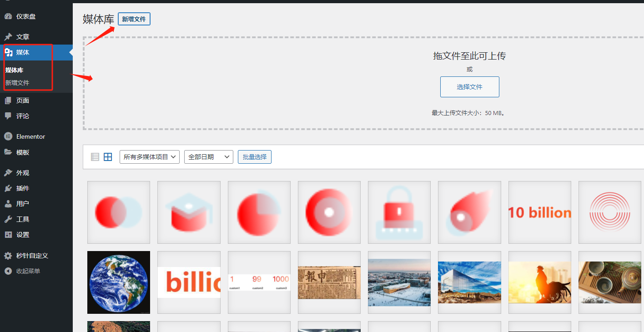
Task: Click the plug icon beside 插件
Action: click(x=8, y=188)
